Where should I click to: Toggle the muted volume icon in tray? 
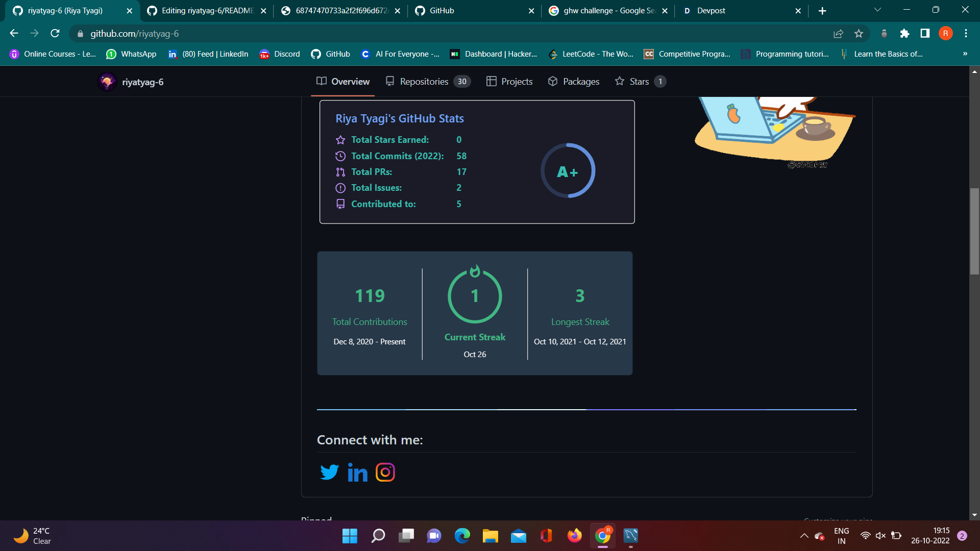(x=880, y=536)
